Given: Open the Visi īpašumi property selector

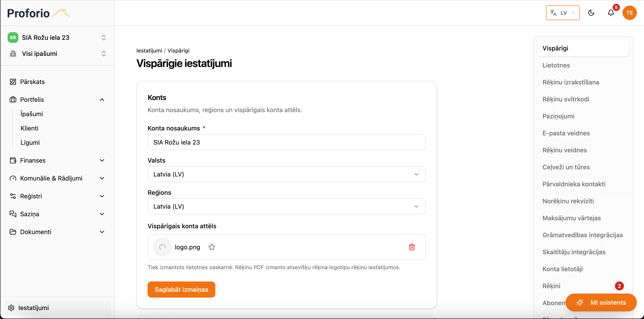Looking at the screenshot, I should 57,54.
